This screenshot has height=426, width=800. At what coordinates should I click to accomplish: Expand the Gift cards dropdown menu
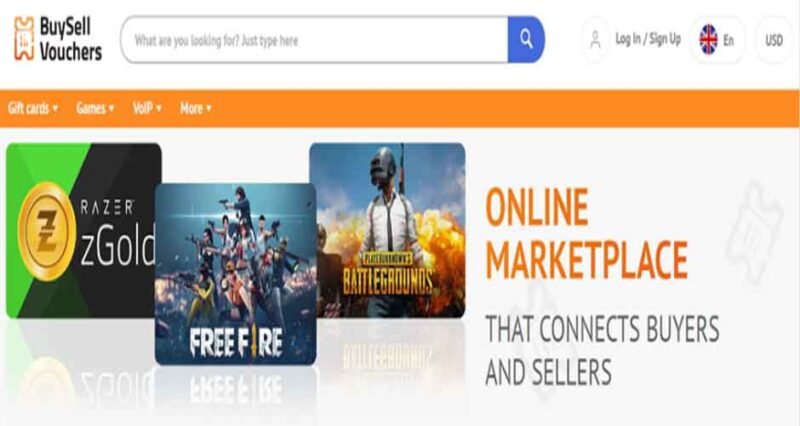coord(33,108)
